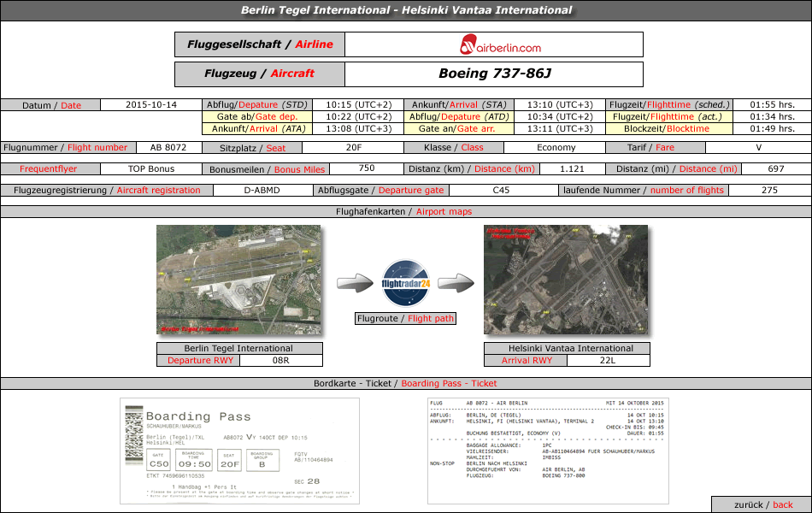Screen dimensions: 812x513
Task: Click the Gate ab / Gate dep. label
Action: click(257, 116)
